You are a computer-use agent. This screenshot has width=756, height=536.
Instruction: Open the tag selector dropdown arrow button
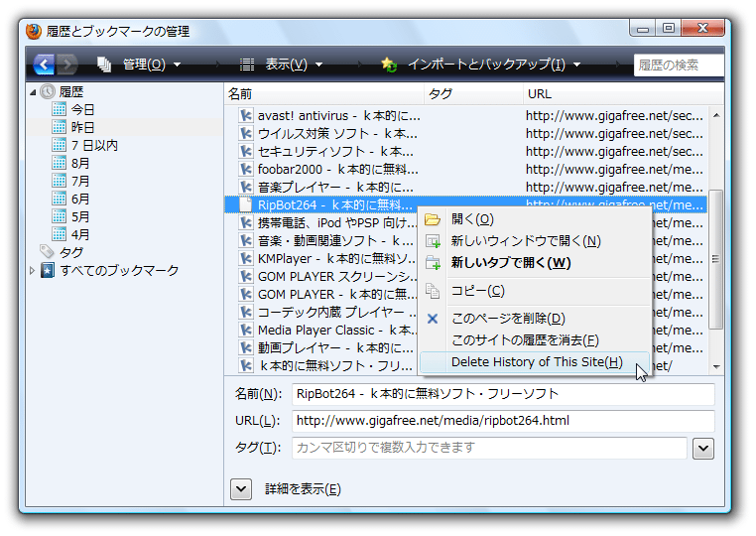click(703, 449)
